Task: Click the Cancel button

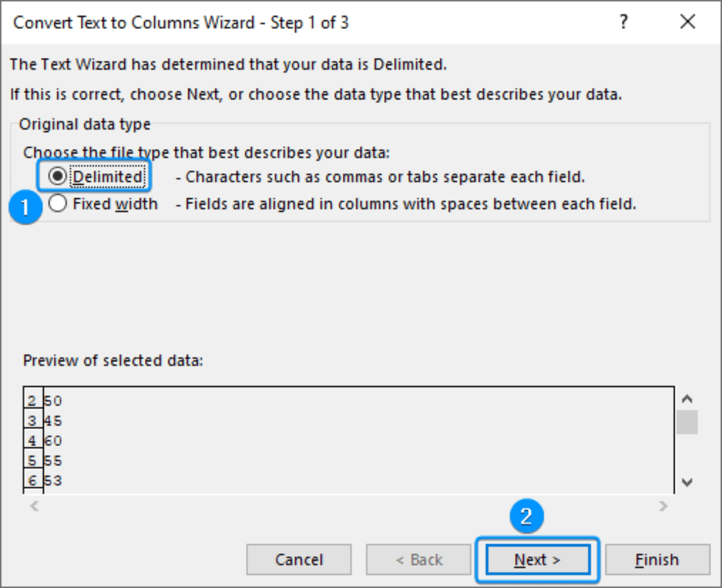Action: coord(298,559)
